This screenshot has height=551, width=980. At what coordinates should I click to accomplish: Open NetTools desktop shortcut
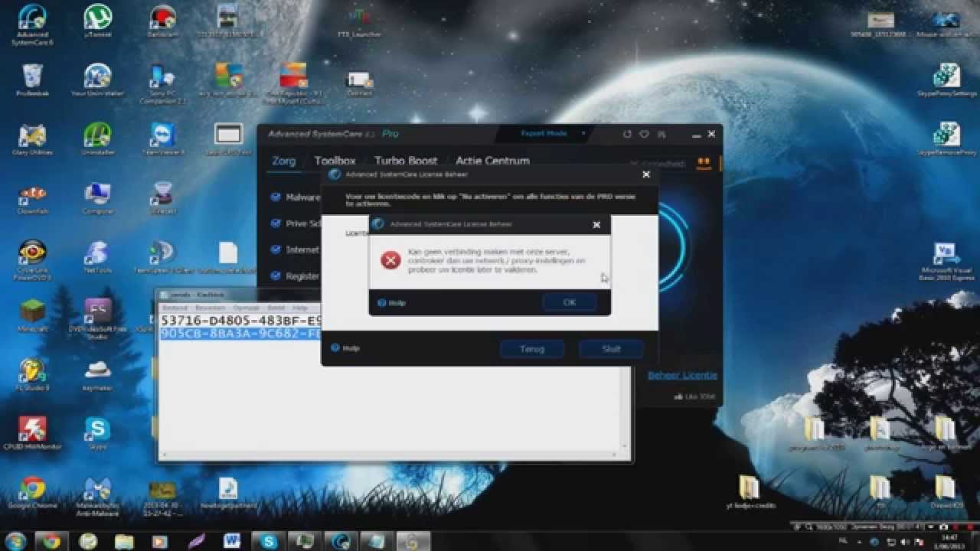(x=97, y=257)
